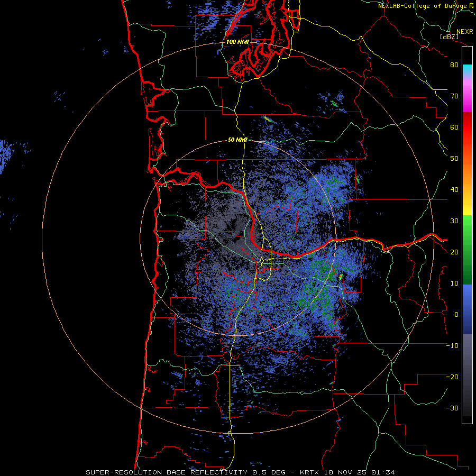Click the 70 dBZ scale label
Image resolution: width=476 pixels, height=476 pixels.
(x=454, y=96)
